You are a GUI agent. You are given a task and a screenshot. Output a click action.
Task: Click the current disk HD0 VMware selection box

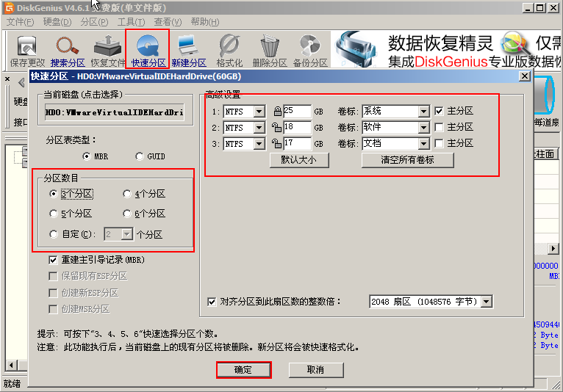[115, 112]
